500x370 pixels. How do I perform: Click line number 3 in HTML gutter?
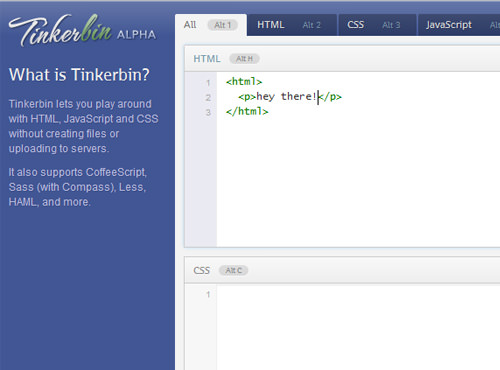[x=208, y=112]
